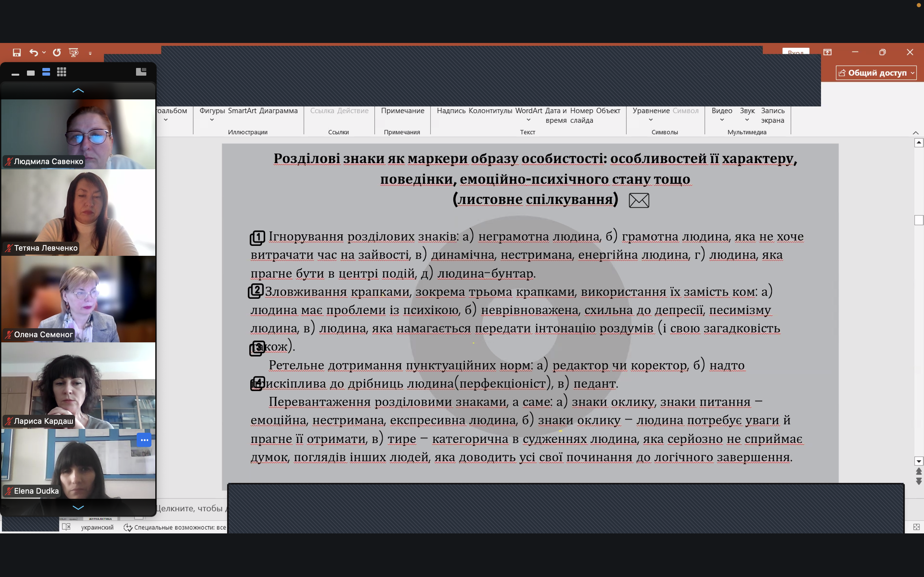Click the Zoom panel side-by-side layout icon

(141, 72)
